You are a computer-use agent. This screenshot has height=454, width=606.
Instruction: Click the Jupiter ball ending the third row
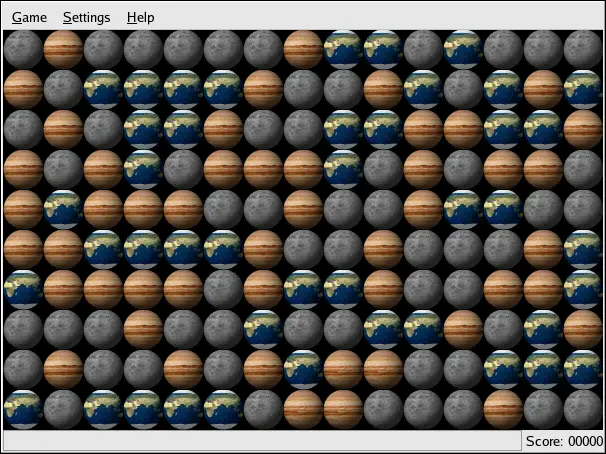click(x=583, y=129)
